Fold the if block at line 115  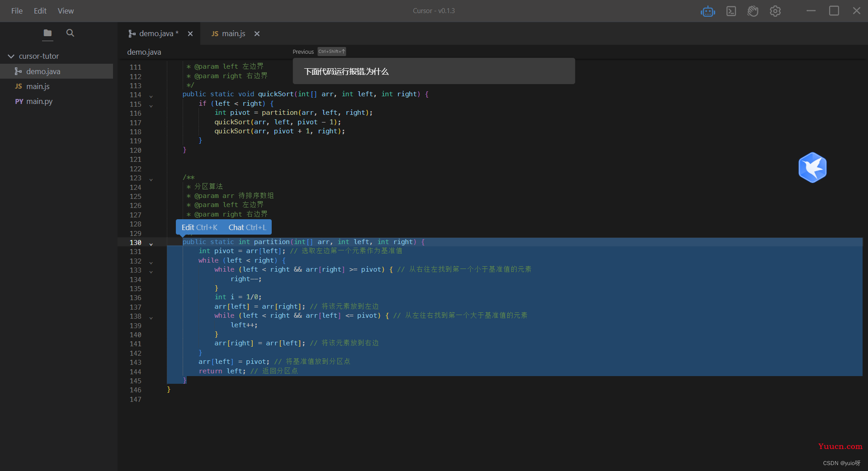(151, 105)
